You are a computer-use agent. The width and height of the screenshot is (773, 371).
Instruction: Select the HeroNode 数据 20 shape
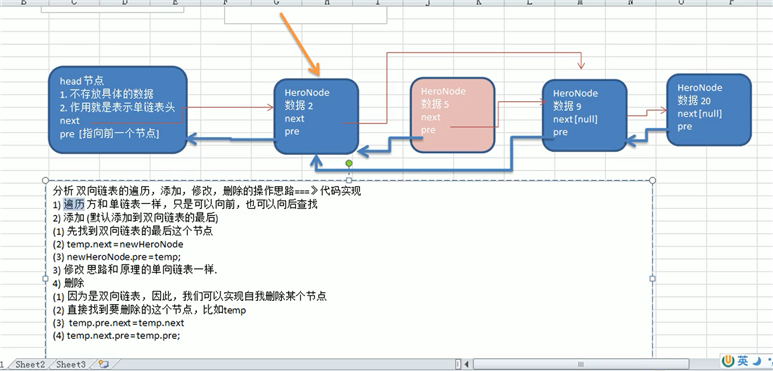tap(709, 109)
